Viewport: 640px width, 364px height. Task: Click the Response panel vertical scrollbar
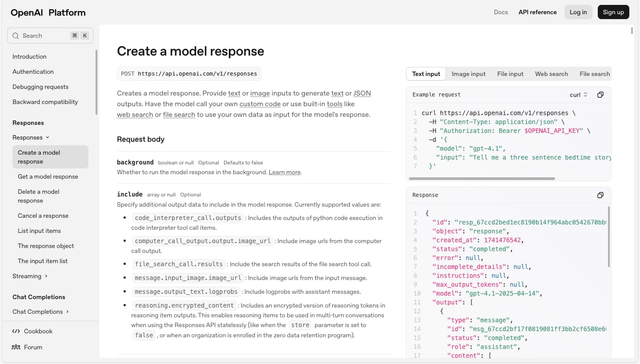coord(608,236)
